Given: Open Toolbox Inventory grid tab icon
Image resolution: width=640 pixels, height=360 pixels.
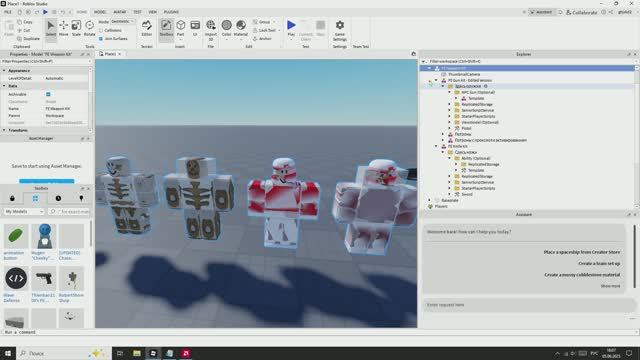Looking at the screenshot, I should (x=35, y=198).
